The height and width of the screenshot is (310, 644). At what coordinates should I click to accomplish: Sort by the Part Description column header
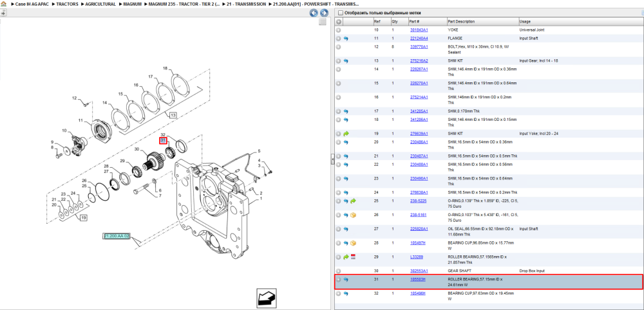click(482, 22)
